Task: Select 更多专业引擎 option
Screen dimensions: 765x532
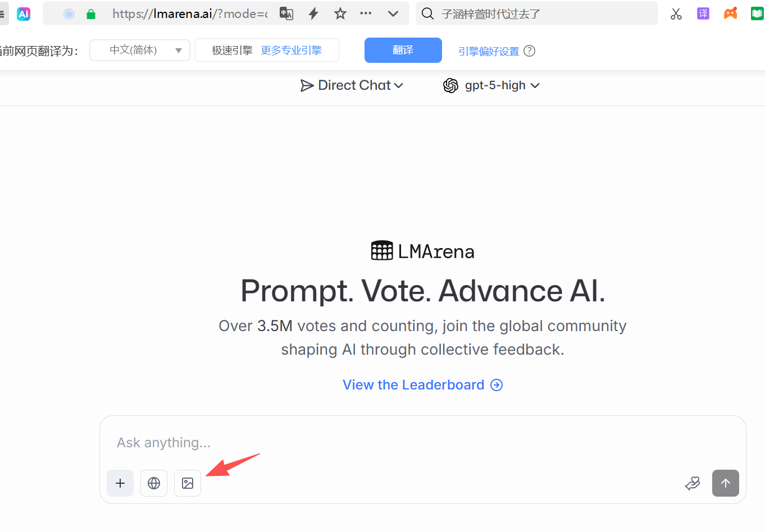Action: [291, 51]
